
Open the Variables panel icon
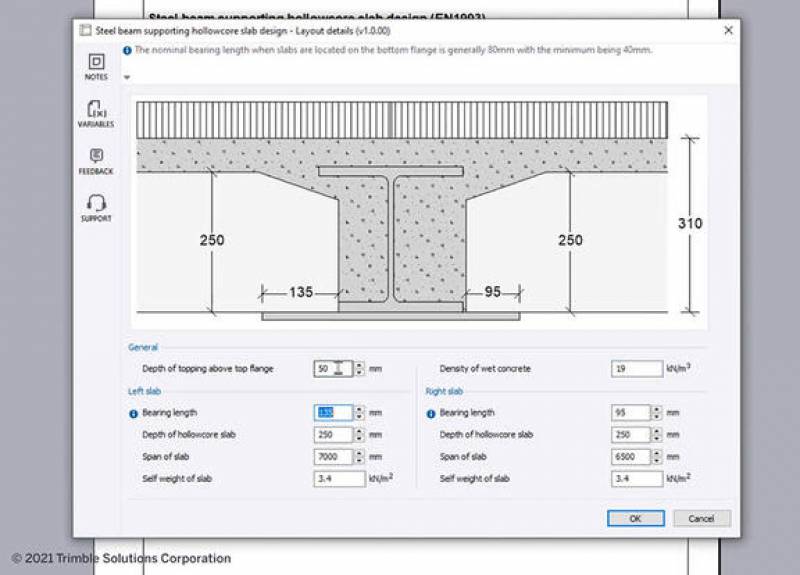pyautogui.click(x=96, y=110)
